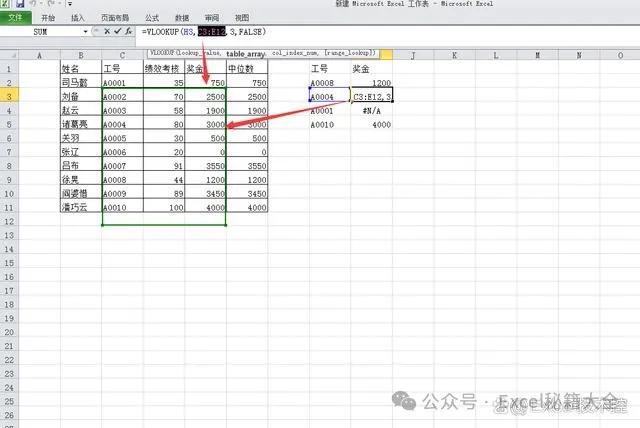The height and width of the screenshot is (428, 640).
Task: Open the quick access toolbar customize dropdown
Action: pyautogui.click(x=70, y=4)
